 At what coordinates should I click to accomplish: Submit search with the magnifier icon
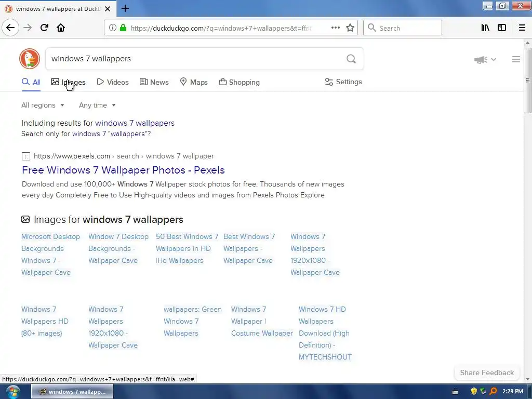pyautogui.click(x=351, y=59)
